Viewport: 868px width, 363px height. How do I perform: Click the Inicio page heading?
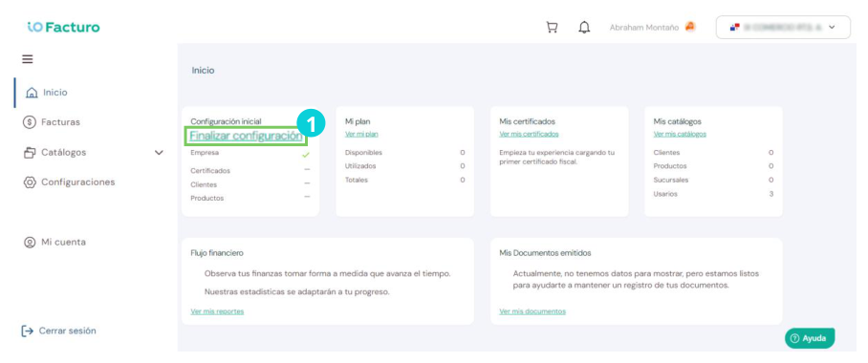204,71
